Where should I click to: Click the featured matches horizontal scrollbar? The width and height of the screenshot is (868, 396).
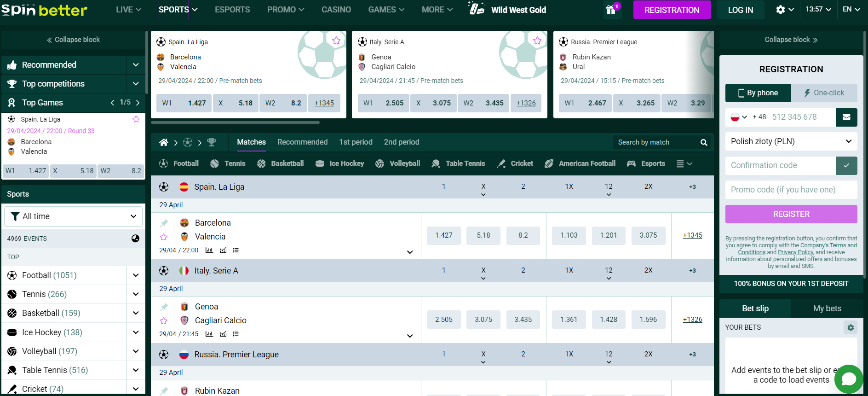[235, 122]
